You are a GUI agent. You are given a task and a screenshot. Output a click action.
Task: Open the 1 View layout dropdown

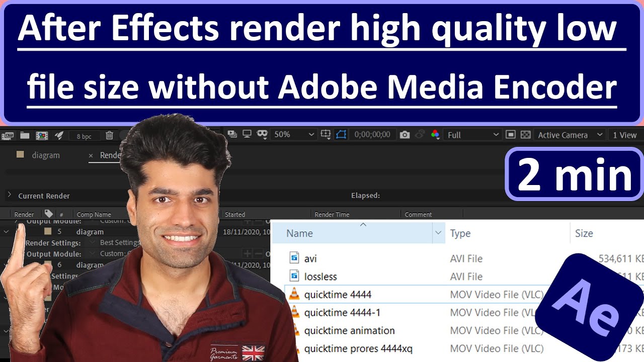626,135
